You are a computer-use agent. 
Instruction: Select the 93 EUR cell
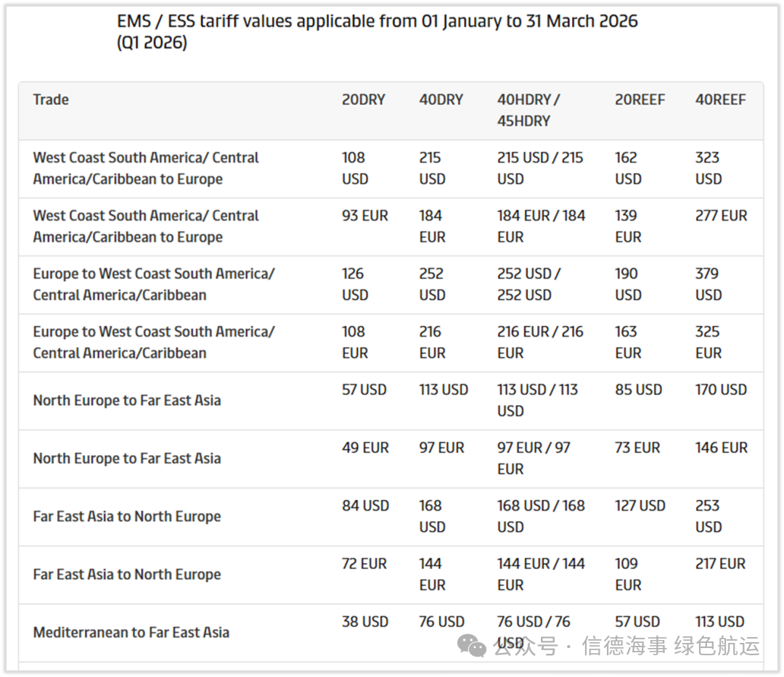click(x=364, y=216)
